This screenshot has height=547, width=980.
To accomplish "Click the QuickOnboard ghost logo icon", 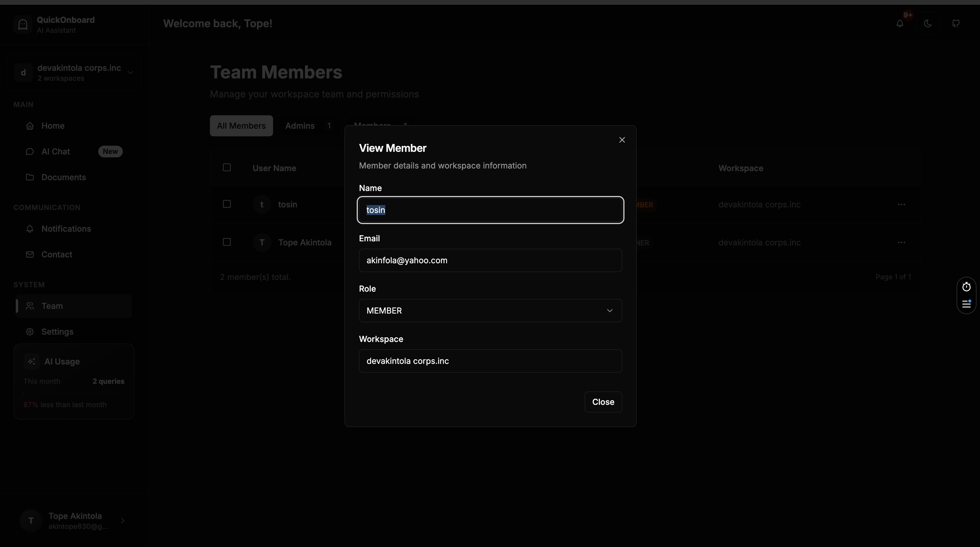I will pyautogui.click(x=23, y=25).
